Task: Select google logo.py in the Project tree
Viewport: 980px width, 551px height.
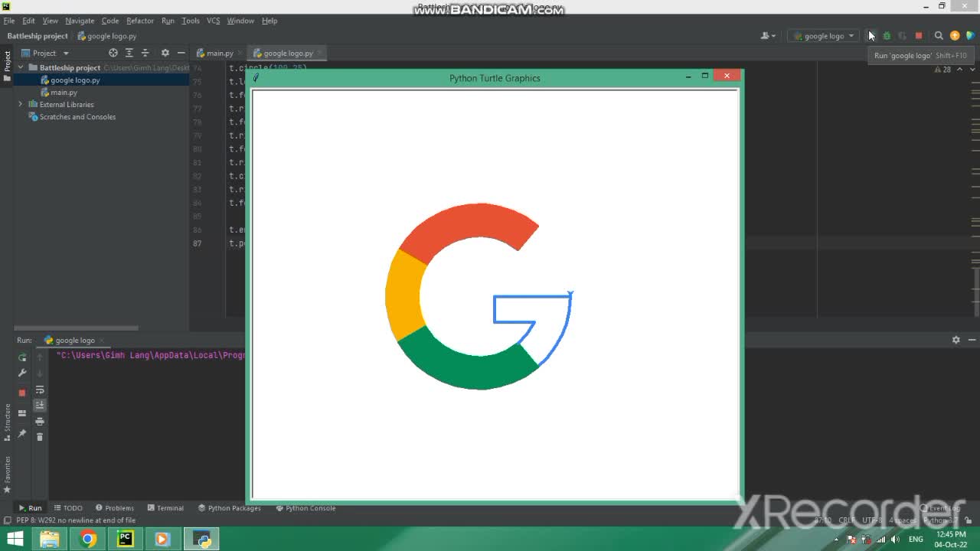Action: pyautogui.click(x=75, y=80)
